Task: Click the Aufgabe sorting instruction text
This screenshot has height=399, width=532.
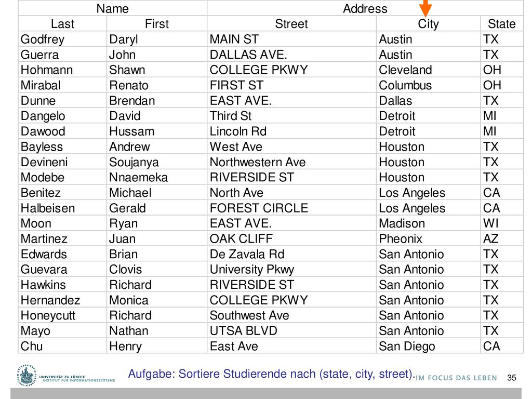Action: (271, 374)
